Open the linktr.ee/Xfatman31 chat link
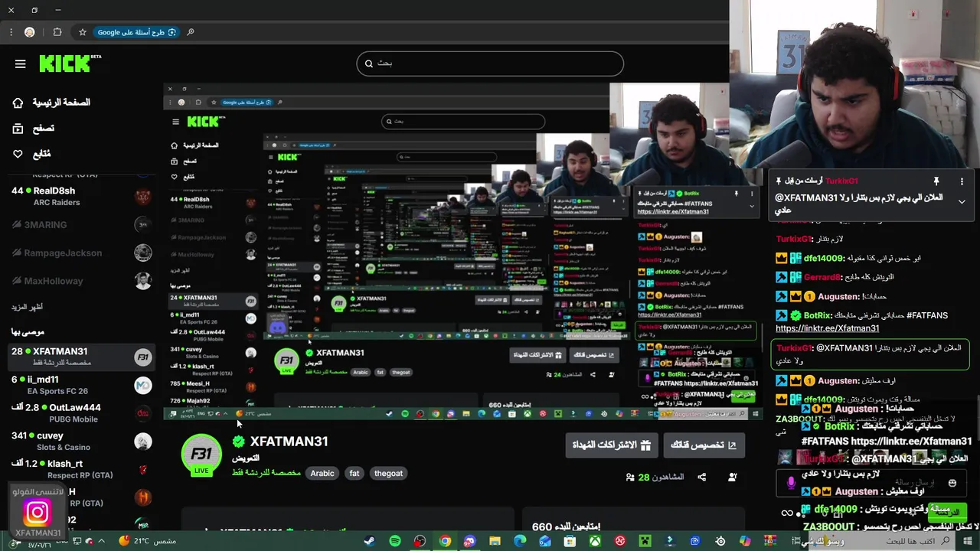The image size is (980, 551). pos(827,328)
